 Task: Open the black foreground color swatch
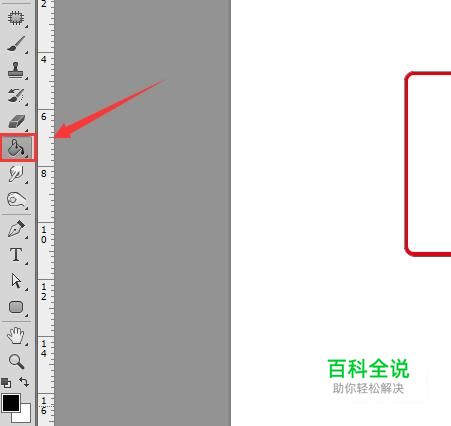pyautogui.click(x=11, y=403)
